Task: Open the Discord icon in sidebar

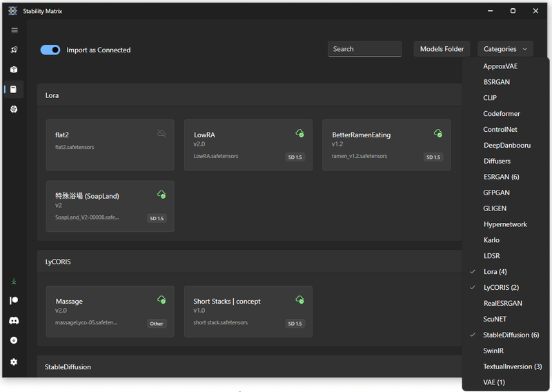Action: (x=14, y=320)
